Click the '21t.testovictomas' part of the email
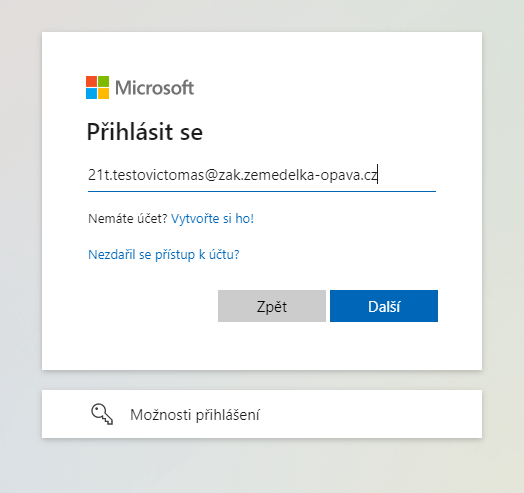This screenshot has height=493, width=524. [146, 175]
